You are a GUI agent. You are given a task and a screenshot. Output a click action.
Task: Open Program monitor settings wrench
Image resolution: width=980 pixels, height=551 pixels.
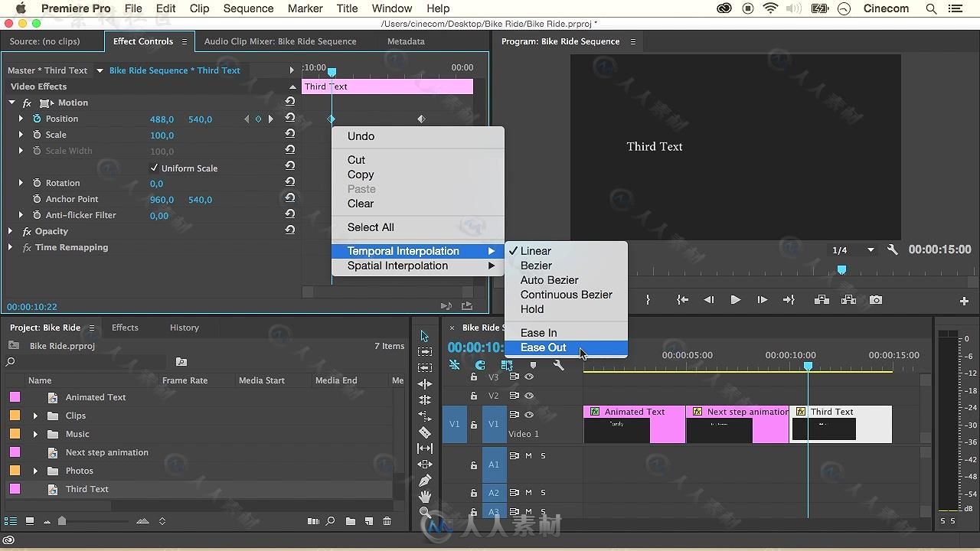892,249
